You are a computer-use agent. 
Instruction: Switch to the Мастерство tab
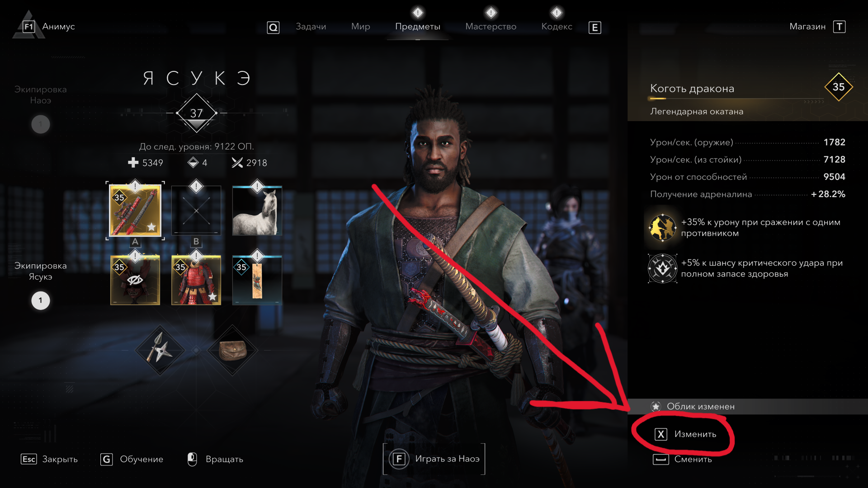[491, 27]
